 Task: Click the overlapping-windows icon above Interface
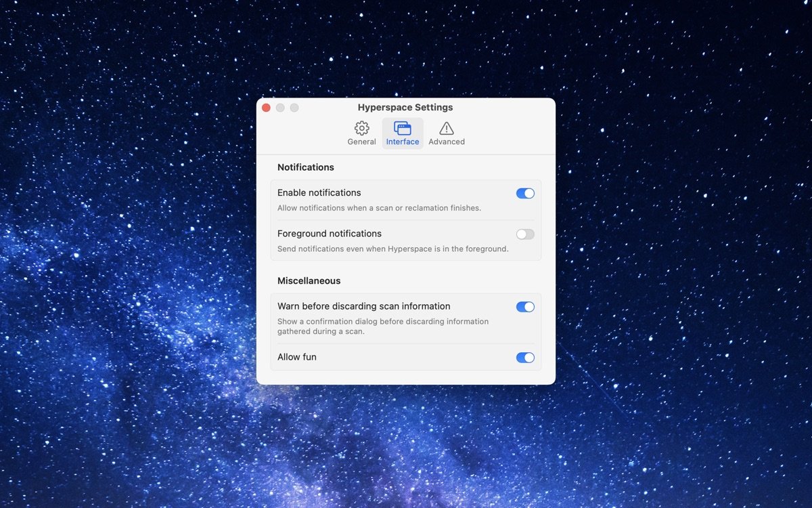403,128
